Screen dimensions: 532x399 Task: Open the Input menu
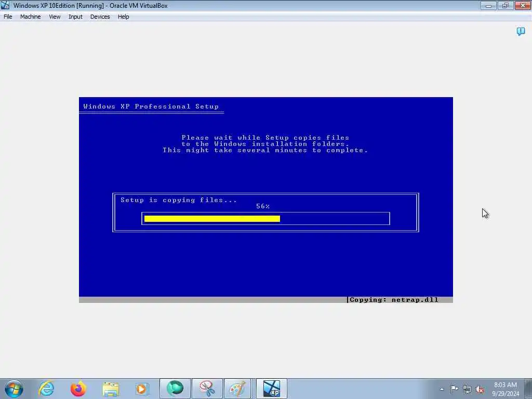click(x=75, y=17)
